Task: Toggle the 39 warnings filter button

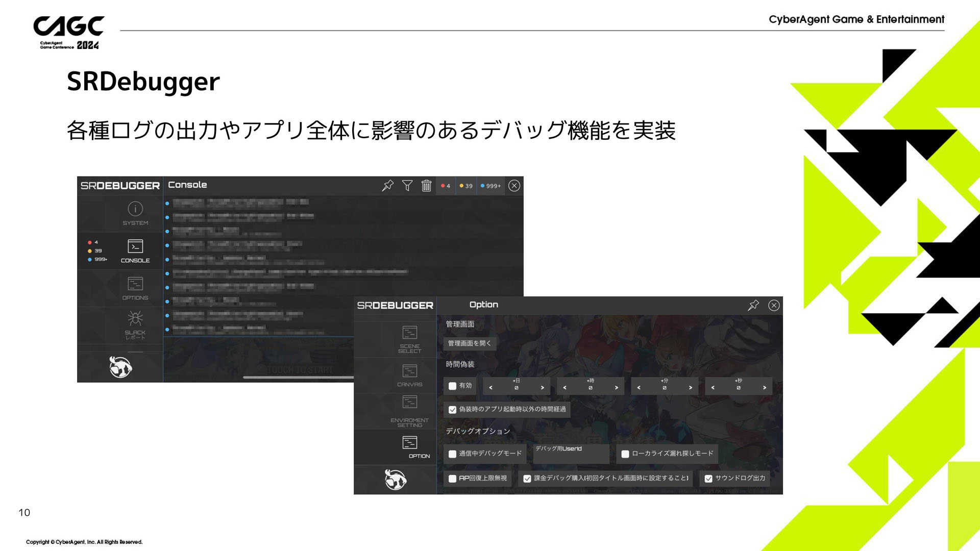Action: click(x=466, y=186)
